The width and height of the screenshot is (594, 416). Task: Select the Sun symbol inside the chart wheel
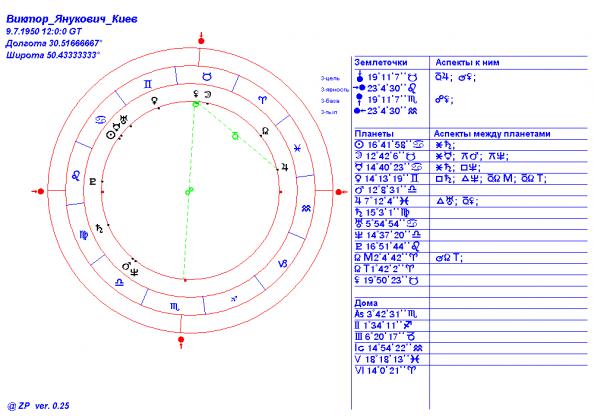tap(110, 134)
